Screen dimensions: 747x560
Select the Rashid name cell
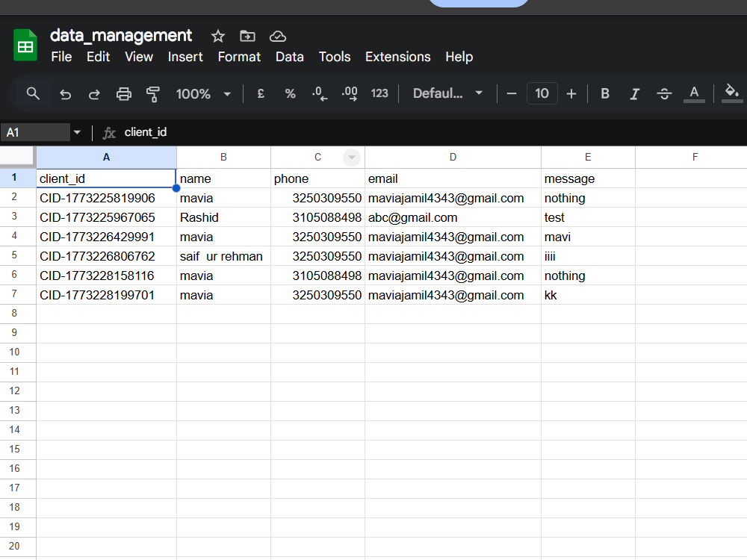click(223, 217)
